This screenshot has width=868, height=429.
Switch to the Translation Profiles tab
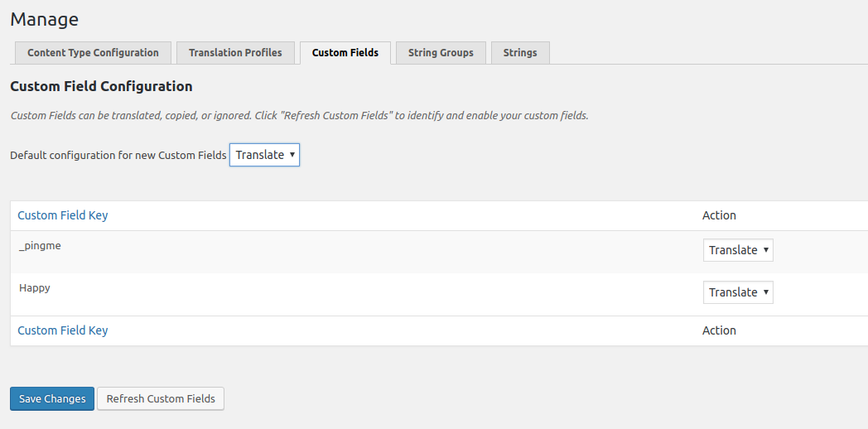tap(235, 53)
